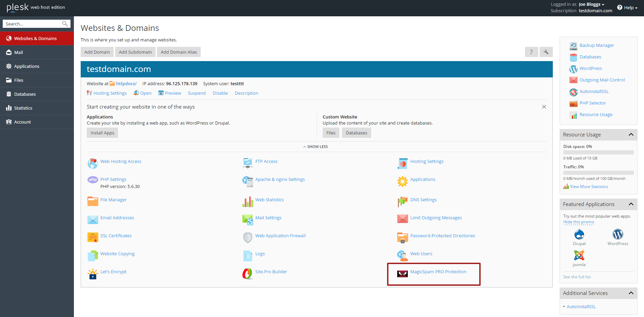Click the joomla featured app icon

pyautogui.click(x=579, y=255)
